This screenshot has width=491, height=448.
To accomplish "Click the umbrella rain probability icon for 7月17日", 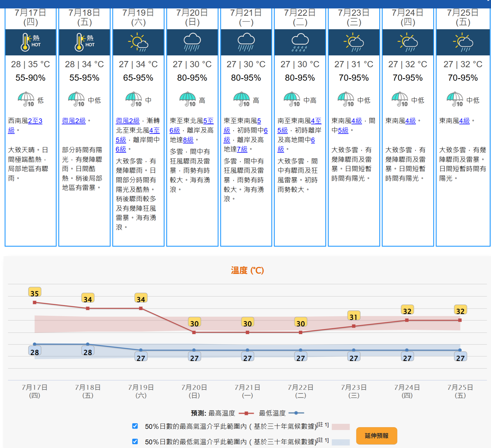I will 26,99.
